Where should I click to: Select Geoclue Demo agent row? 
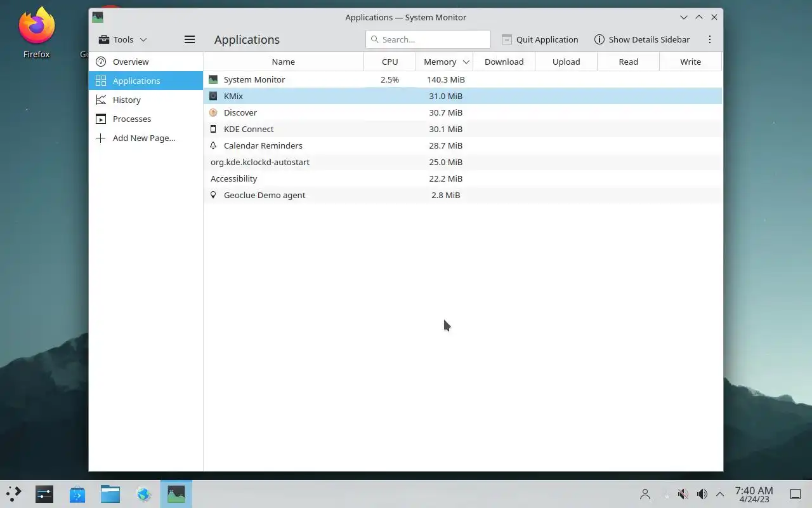462,195
